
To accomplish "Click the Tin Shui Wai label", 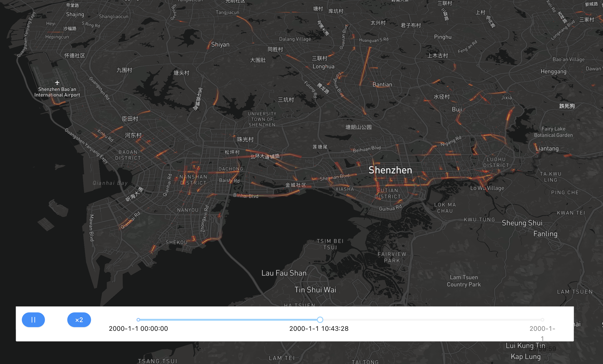I will (315, 290).
